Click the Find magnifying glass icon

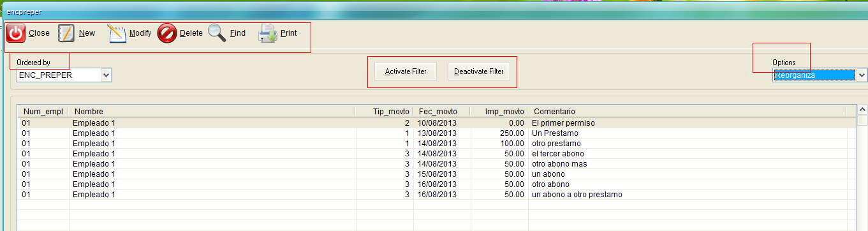pyautogui.click(x=217, y=33)
